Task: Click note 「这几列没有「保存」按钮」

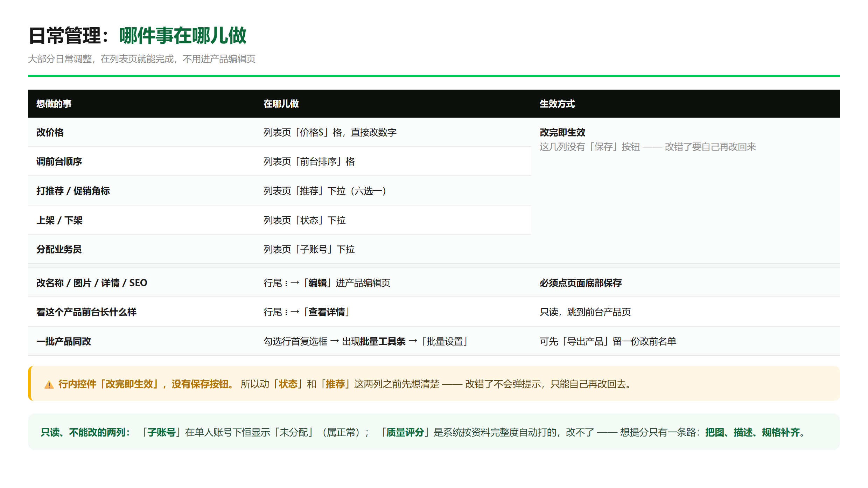Action: pos(590,147)
